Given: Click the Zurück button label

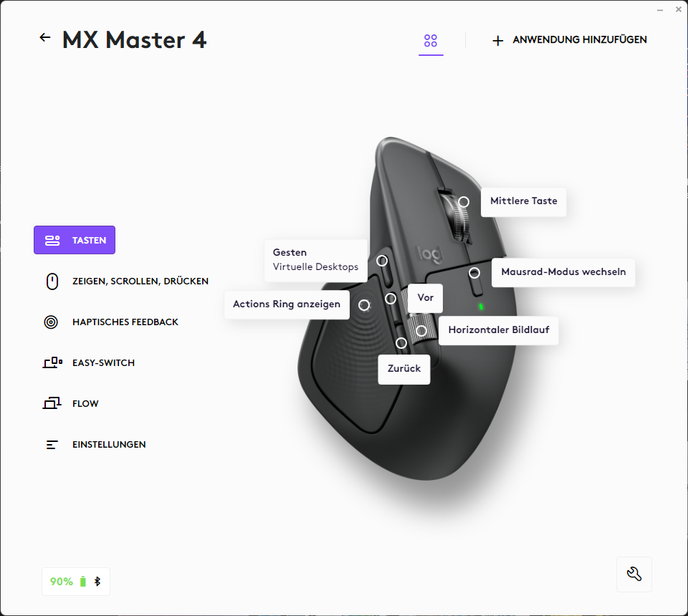Looking at the screenshot, I should click(x=403, y=370).
